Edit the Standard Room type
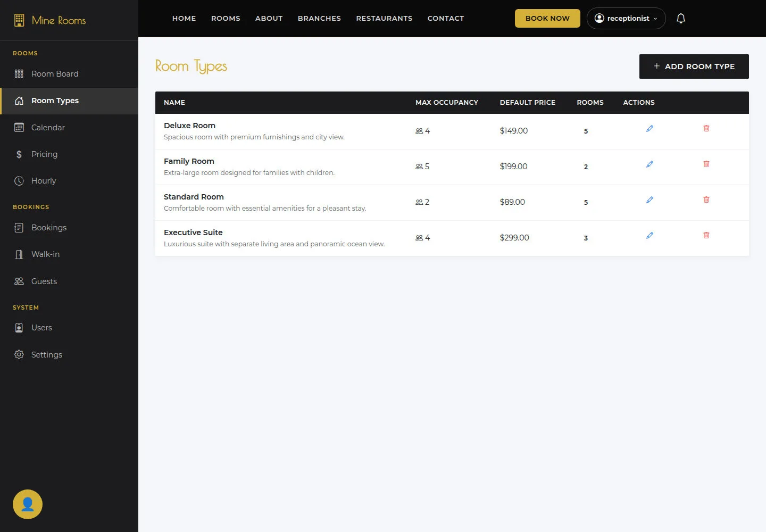Viewport: 766px width, 532px height. [x=650, y=200]
